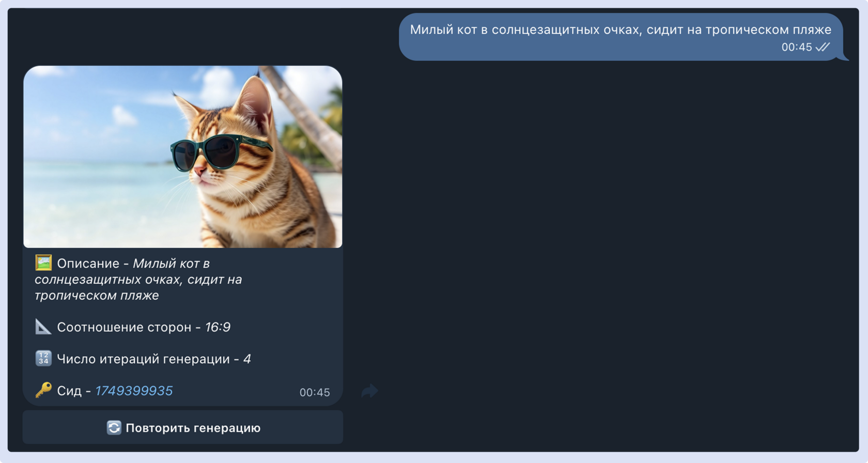
Task: Click the Повторить генерацию button
Action: 183,427
